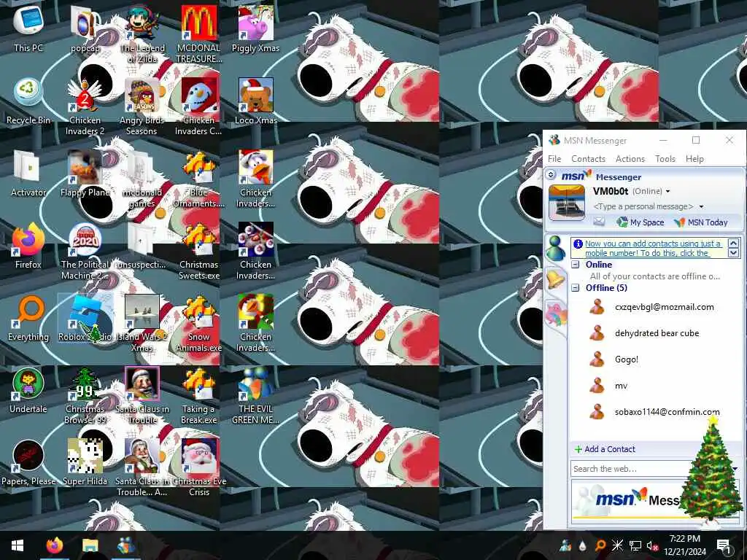Launch Christmas Eve Crisis Santa icon
The image size is (747, 560).
198,467
